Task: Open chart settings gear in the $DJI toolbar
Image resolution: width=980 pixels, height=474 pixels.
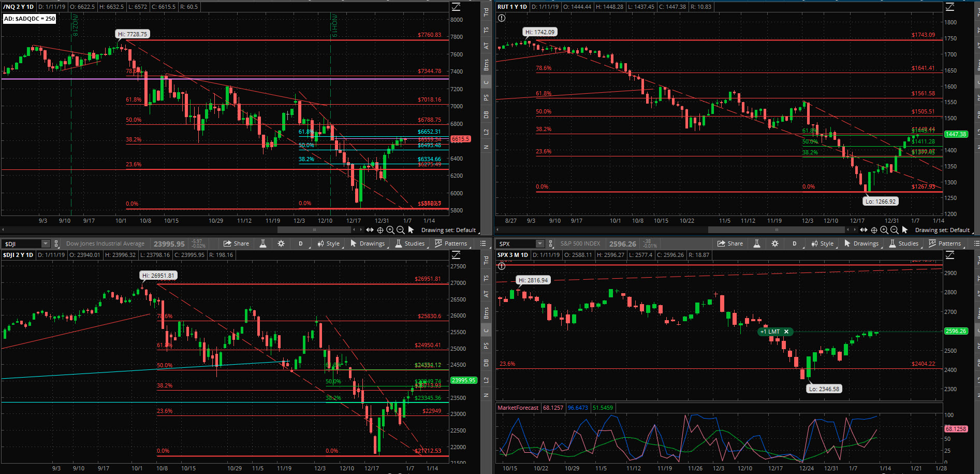Action: coord(281,243)
